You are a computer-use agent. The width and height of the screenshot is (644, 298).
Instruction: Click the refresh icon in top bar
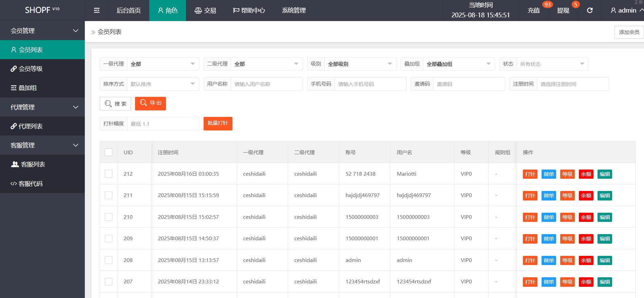coord(590,11)
